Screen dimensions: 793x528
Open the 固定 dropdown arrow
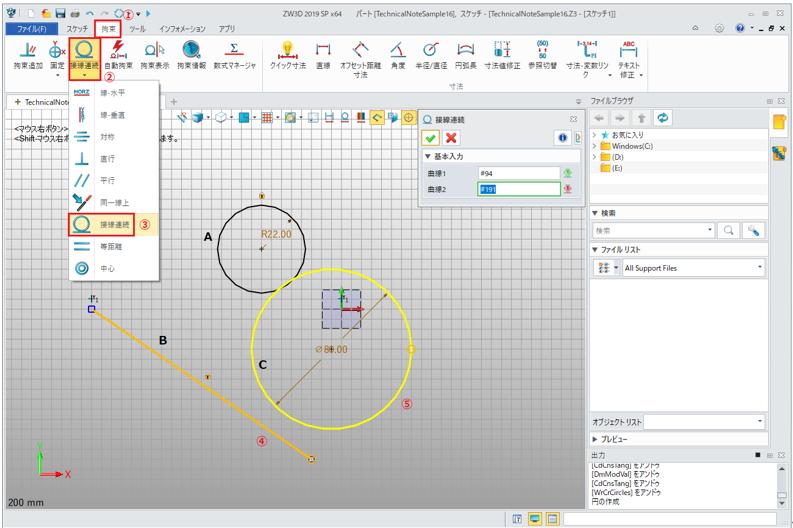[x=57, y=75]
